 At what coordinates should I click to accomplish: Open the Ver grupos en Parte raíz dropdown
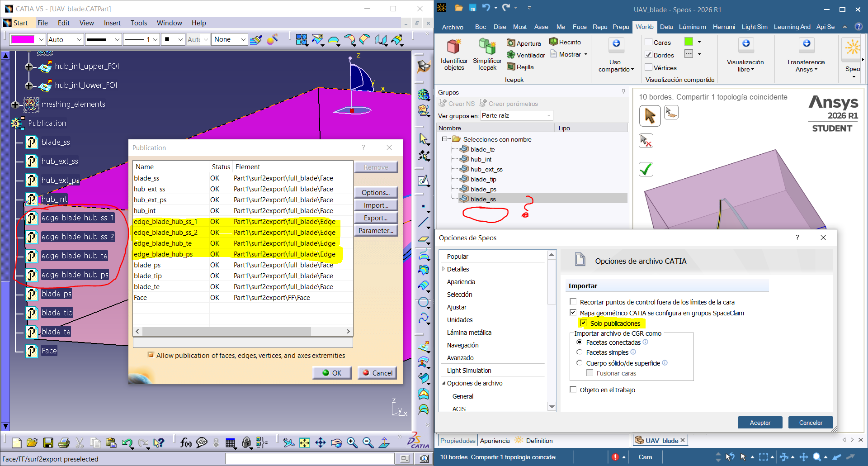pos(517,116)
